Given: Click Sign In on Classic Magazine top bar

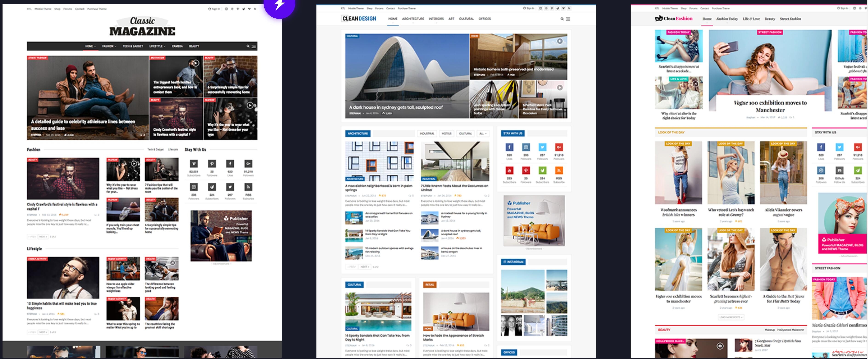Looking at the screenshot, I should (214, 9).
